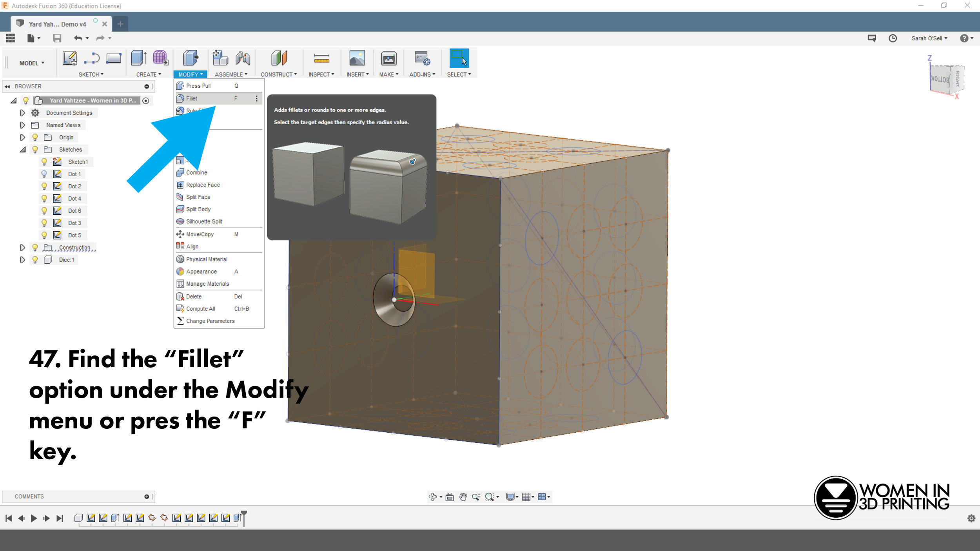Screen dimensions: 980x551
Task: Expand the Named Views node
Action: (22, 125)
